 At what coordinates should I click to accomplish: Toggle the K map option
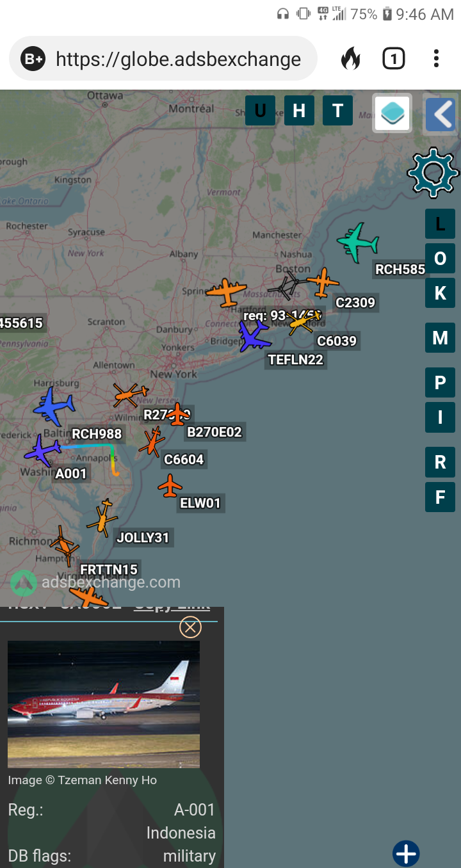(440, 293)
